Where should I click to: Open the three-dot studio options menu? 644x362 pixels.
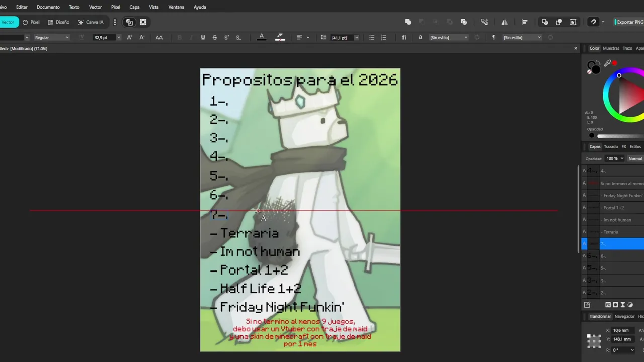coord(115,22)
